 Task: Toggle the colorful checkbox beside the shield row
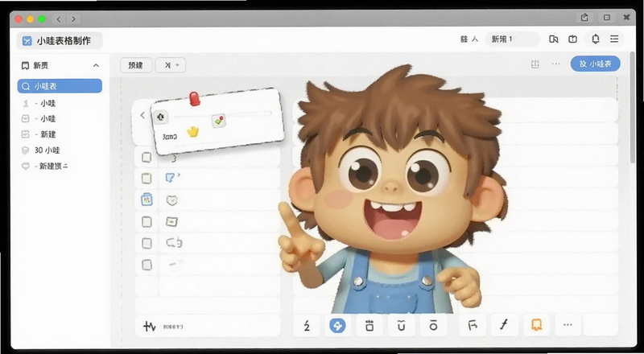[x=147, y=200]
